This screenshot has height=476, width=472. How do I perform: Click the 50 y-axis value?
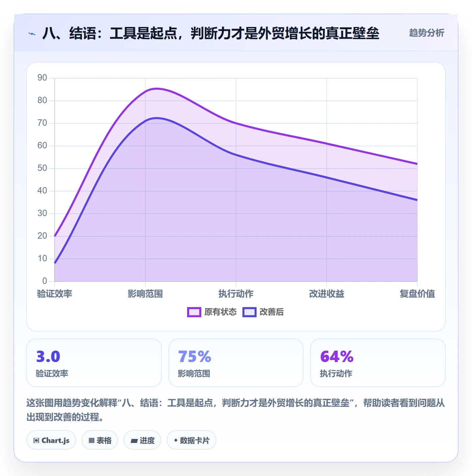pyautogui.click(x=42, y=168)
